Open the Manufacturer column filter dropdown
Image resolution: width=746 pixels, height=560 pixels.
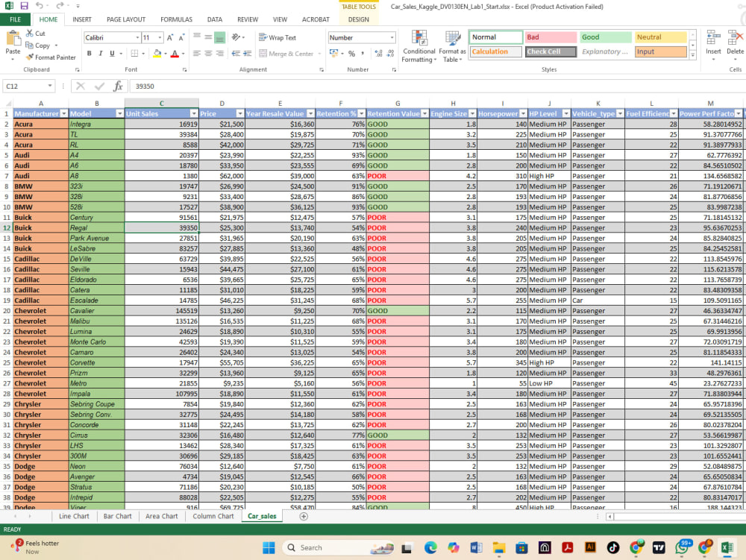(63, 113)
